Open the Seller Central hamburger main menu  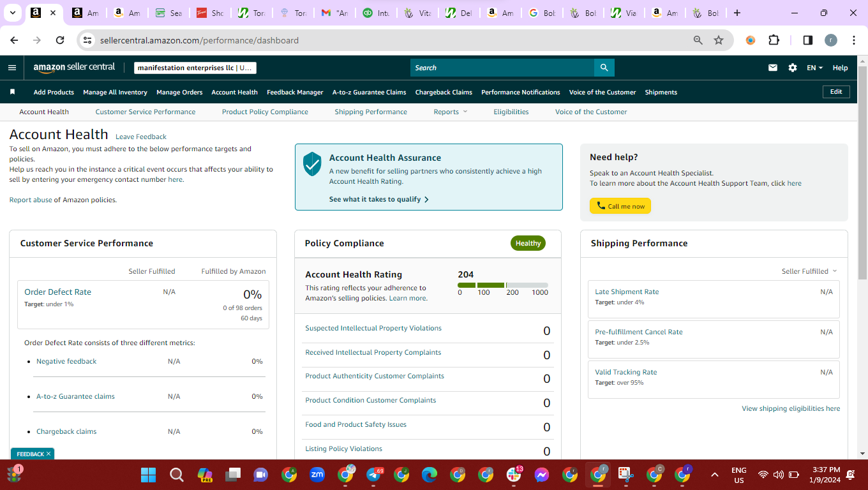pyautogui.click(x=12, y=68)
